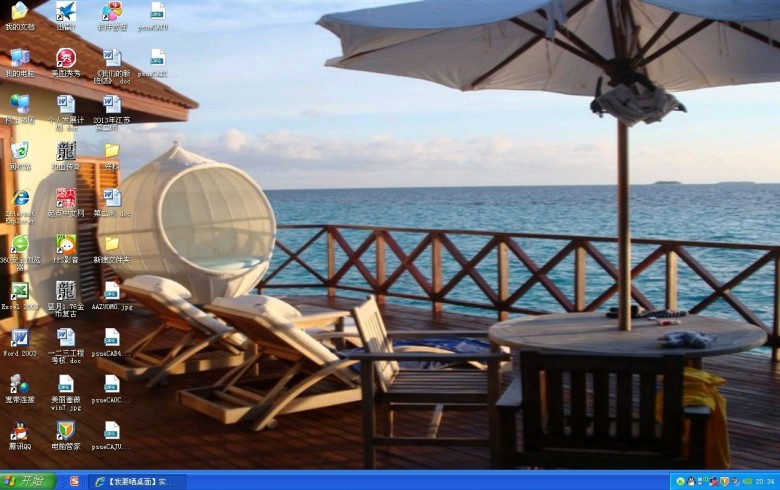Open the 360 secure browser shortcut
This screenshot has width=780, height=490.
coord(19,244)
